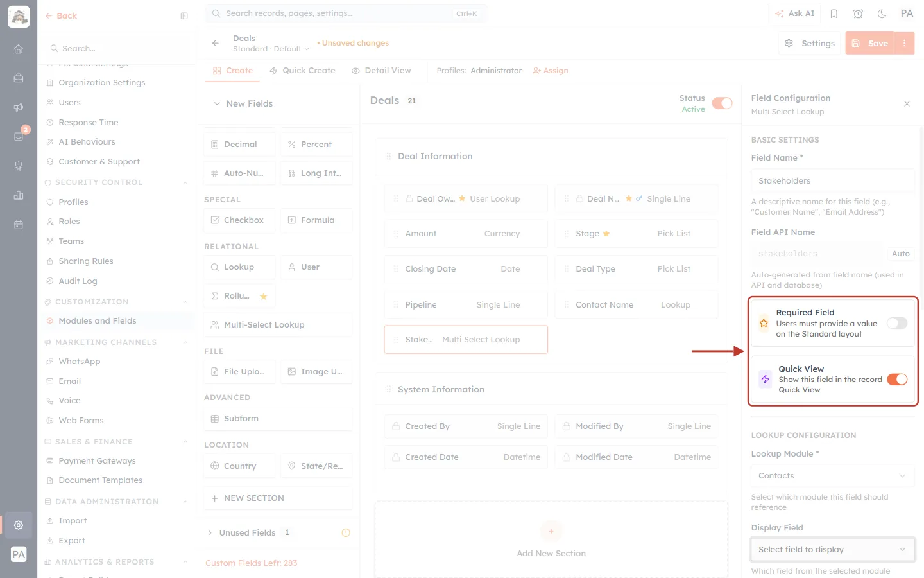Open the Select field to display dropdown
The height and width of the screenshot is (578, 924).
pos(832,550)
